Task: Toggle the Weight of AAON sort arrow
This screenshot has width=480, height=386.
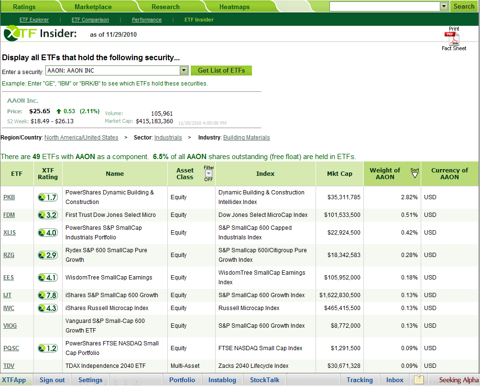Action: (x=415, y=173)
